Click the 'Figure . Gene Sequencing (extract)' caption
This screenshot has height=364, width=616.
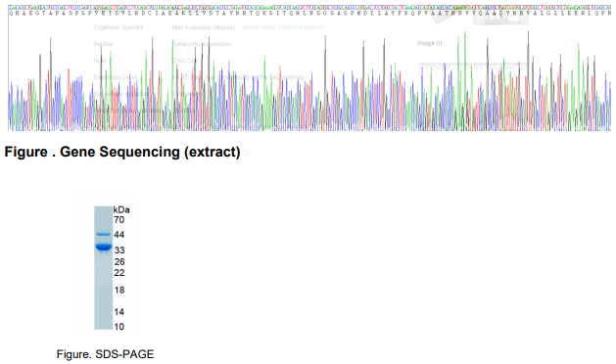[122, 152]
